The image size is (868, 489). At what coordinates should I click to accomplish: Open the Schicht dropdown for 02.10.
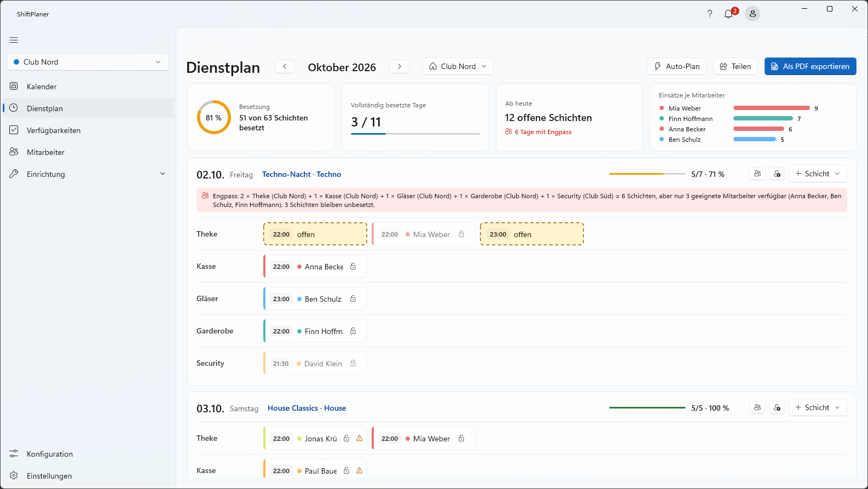coord(818,174)
